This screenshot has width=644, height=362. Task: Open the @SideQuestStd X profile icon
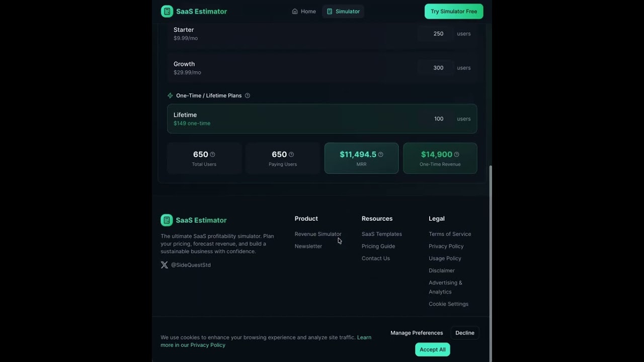[164, 264]
